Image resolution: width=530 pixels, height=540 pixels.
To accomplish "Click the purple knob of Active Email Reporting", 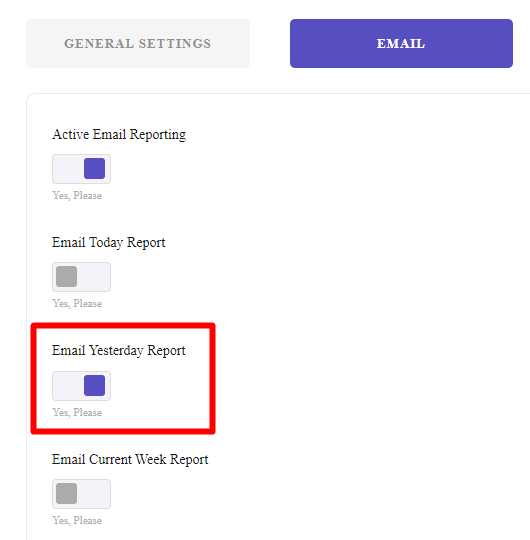I will 94,168.
